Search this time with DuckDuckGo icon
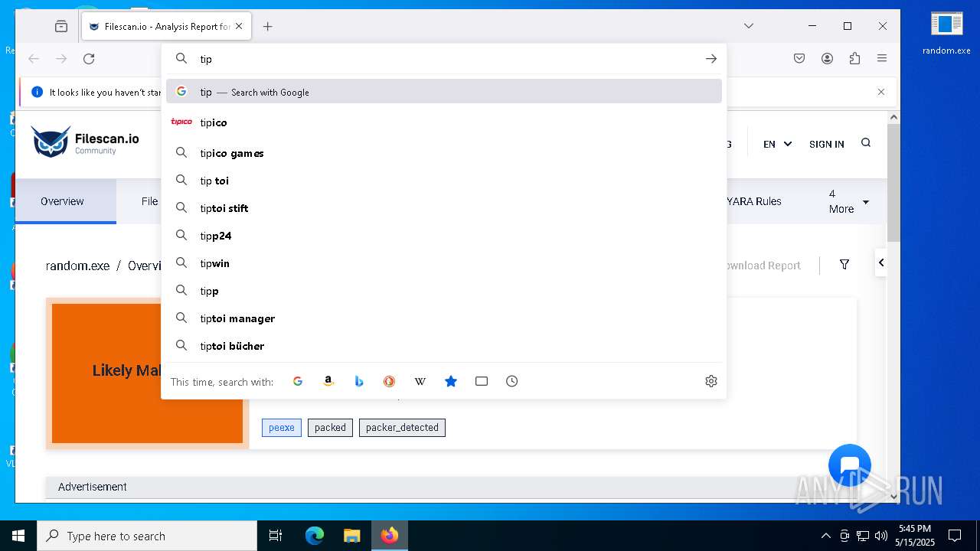Image resolution: width=980 pixels, height=551 pixels. click(389, 381)
